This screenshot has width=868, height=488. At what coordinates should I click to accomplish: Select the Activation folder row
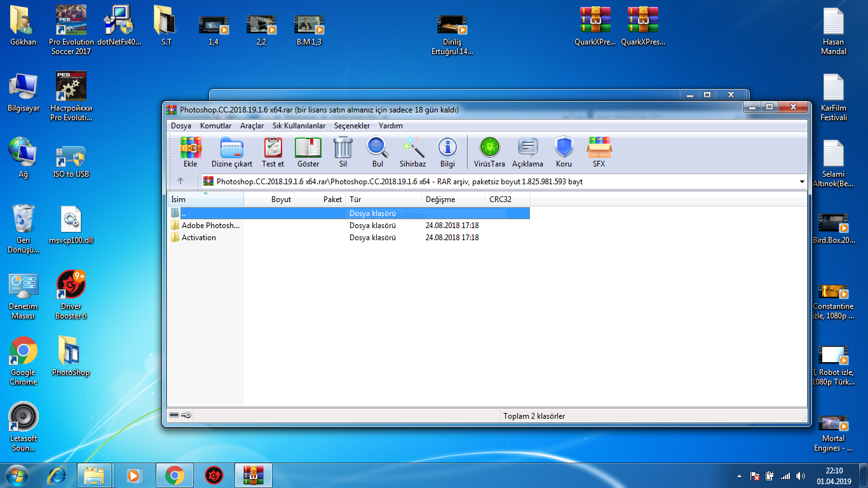pyautogui.click(x=349, y=237)
